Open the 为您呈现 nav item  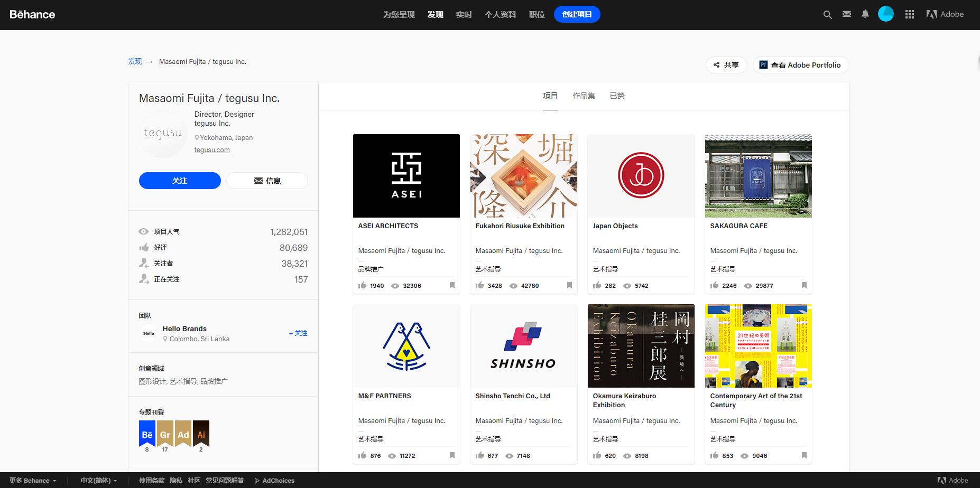[399, 14]
